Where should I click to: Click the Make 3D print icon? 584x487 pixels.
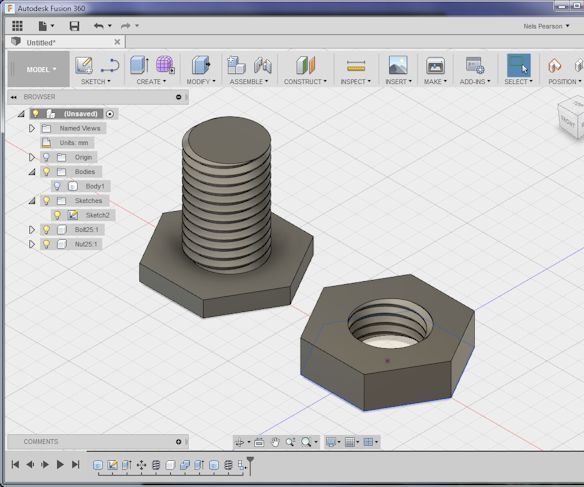point(435,66)
